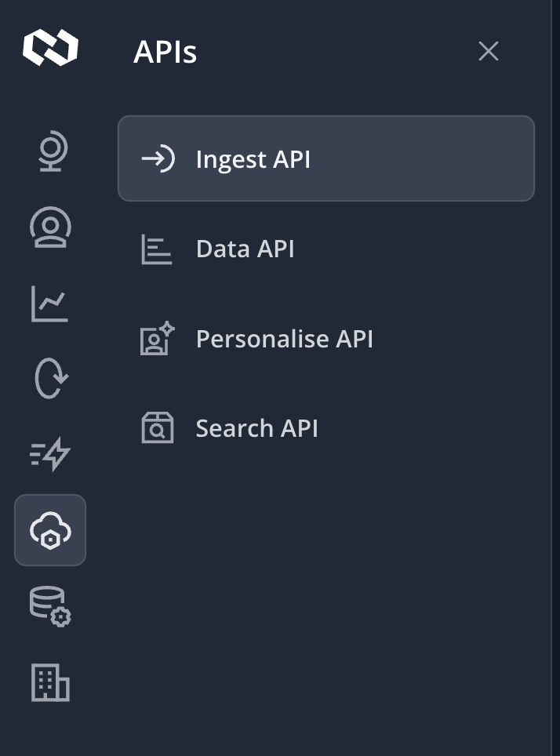This screenshot has width=560, height=756.
Task: Open the Data API menu item
Action: (x=245, y=249)
